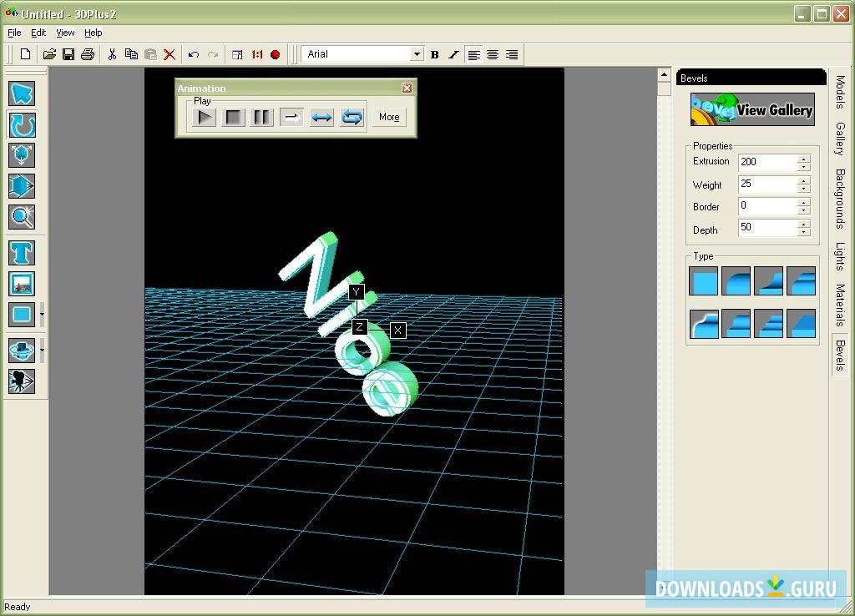855x616 pixels.
Task: Select the arrow selection tool
Action: pyautogui.click(x=22, y=94)
